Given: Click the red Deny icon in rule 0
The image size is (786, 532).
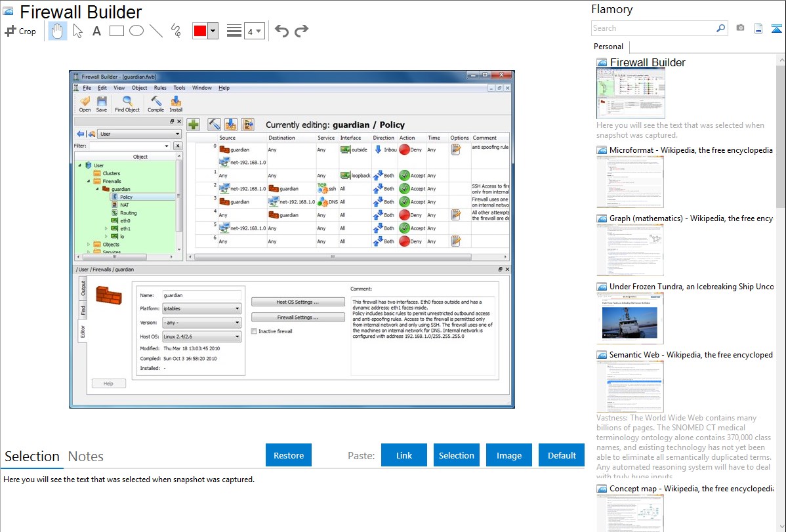Looking at the screenshot, I should click(x=405, y=150).
